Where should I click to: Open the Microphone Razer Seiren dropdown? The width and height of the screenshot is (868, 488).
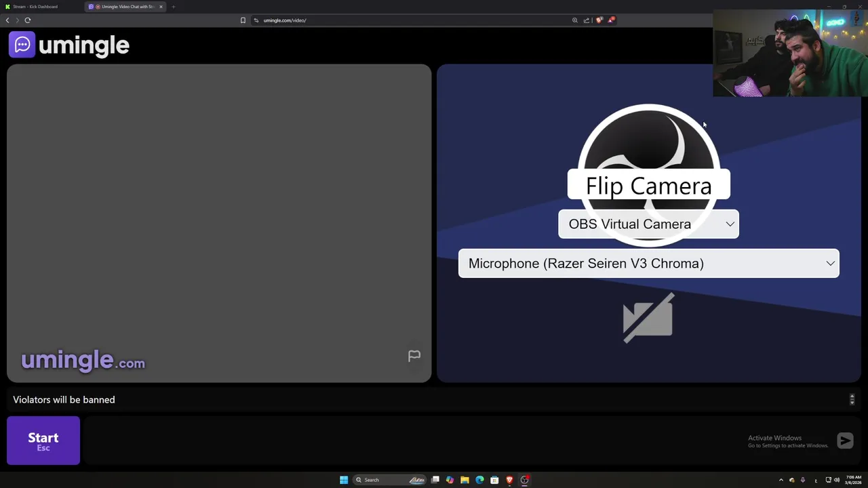[649, 264]
